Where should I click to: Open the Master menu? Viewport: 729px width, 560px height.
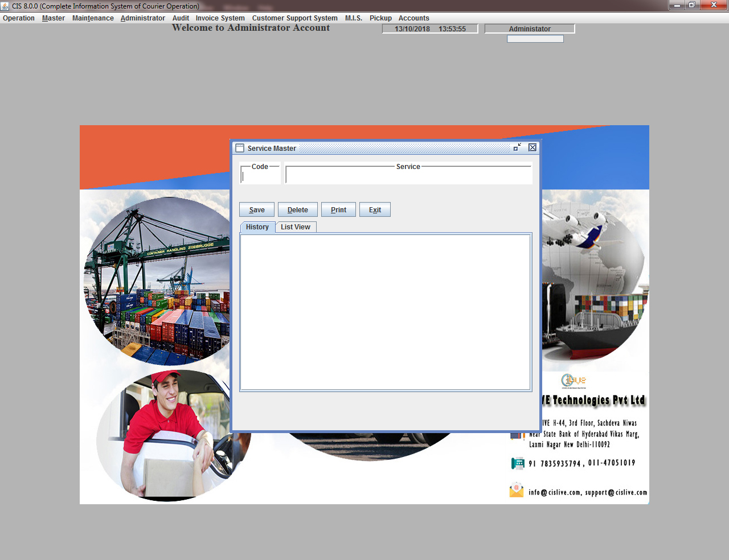54,18
